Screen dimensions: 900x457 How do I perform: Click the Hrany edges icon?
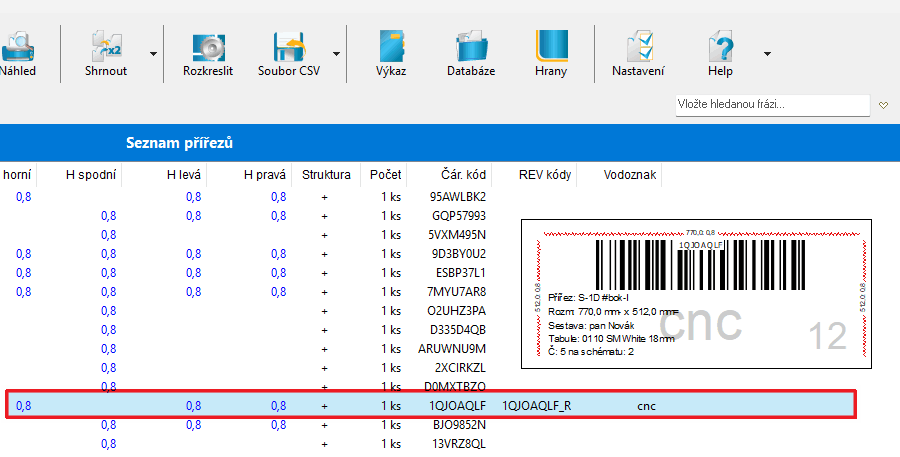551,48
